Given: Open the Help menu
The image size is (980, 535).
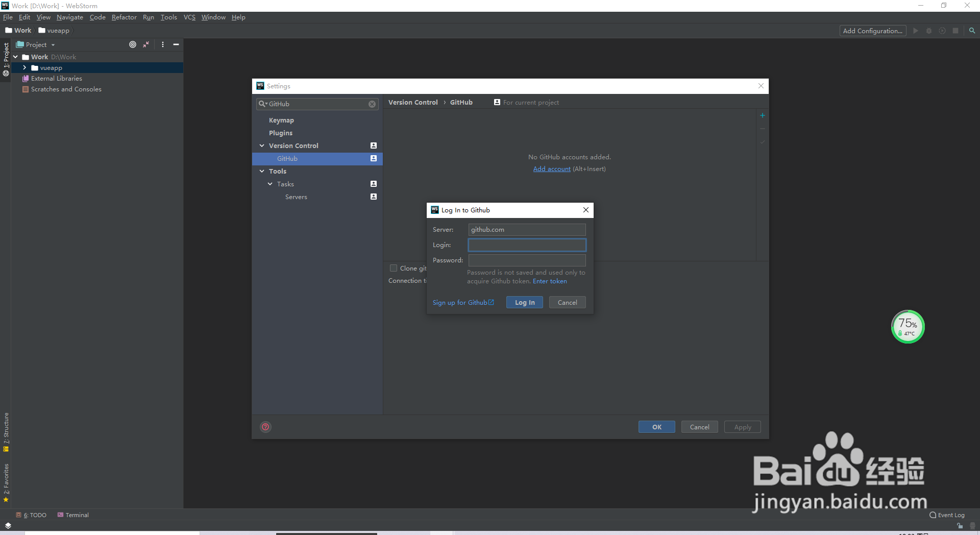Looking at the screenshot, I should tap(238, 17).
